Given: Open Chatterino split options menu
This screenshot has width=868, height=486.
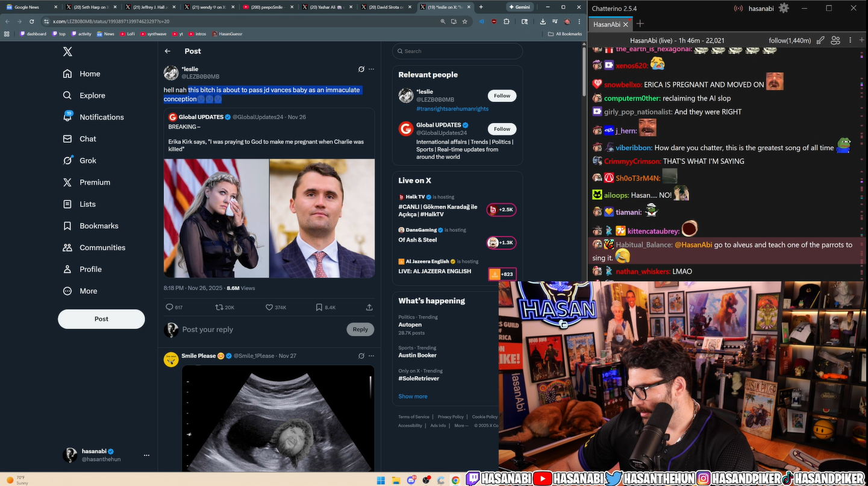Looking at the screenshot, I should [851, 40].
